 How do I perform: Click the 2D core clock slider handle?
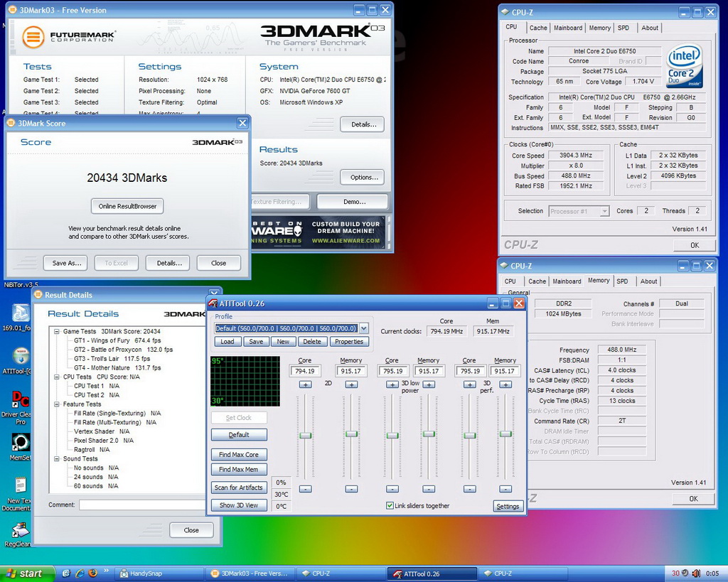point(306,436)
